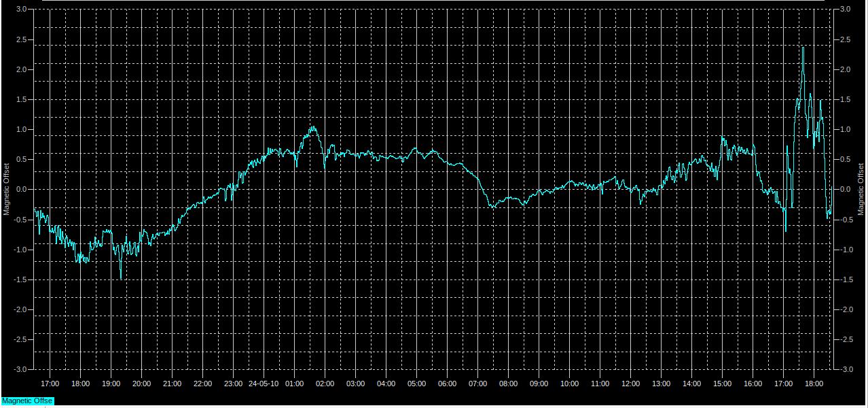Click the 3.0 label on the left axis
This screenshot has width=868, height=408.
tap(21, 10)
